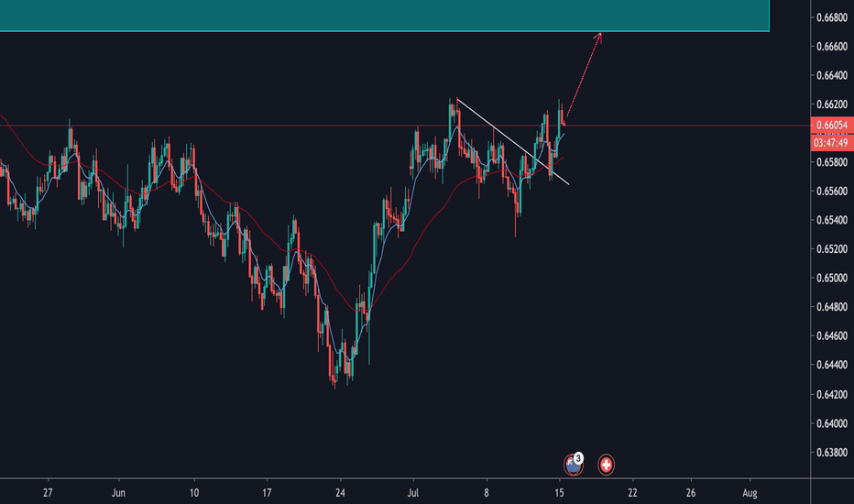Click the 15 date label on time axis
This screenshot has height=504, width=854.
click(559, 493)
